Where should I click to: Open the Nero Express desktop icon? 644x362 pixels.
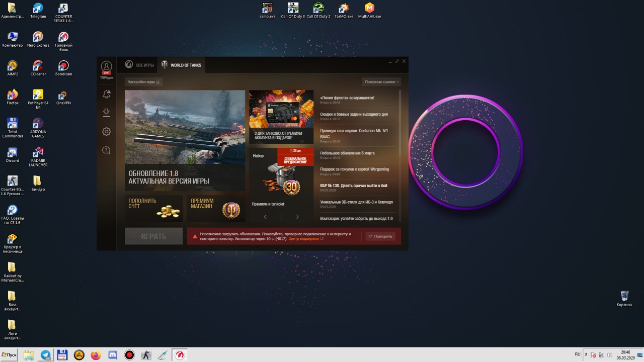click(38, 40)
